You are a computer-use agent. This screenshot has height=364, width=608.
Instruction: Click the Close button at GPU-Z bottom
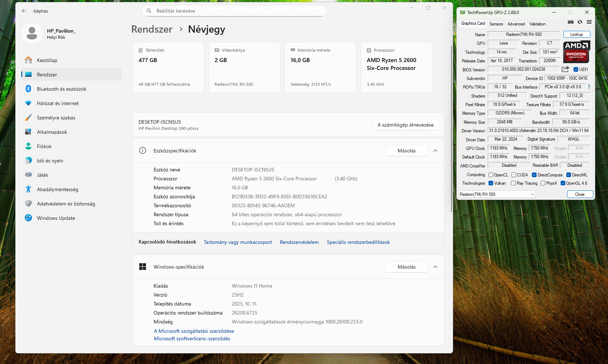[580, 194]
